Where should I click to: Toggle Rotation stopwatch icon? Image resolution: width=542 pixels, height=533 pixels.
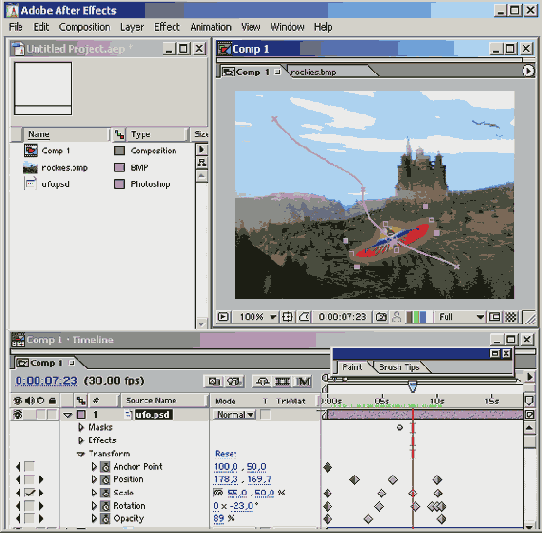click(x=105, y=506)
